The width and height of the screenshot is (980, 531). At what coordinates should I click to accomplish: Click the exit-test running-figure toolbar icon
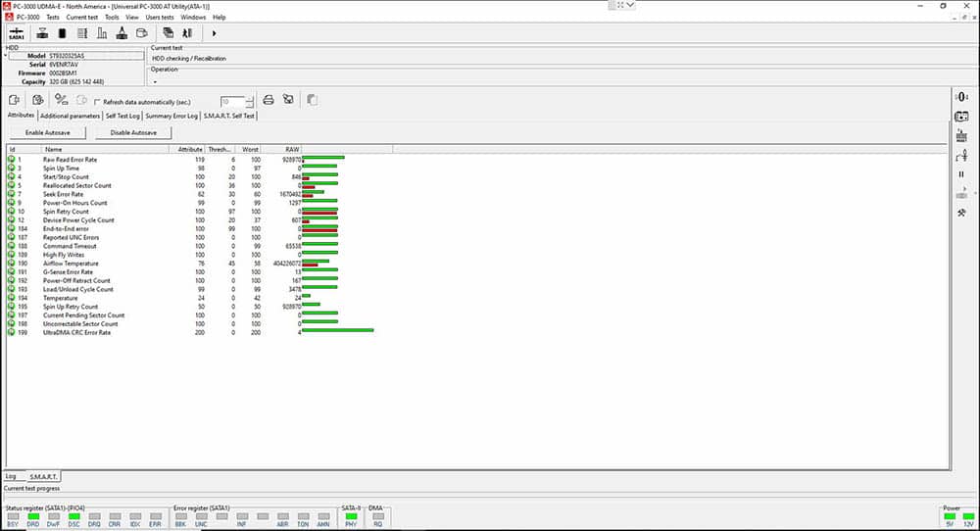187,33
